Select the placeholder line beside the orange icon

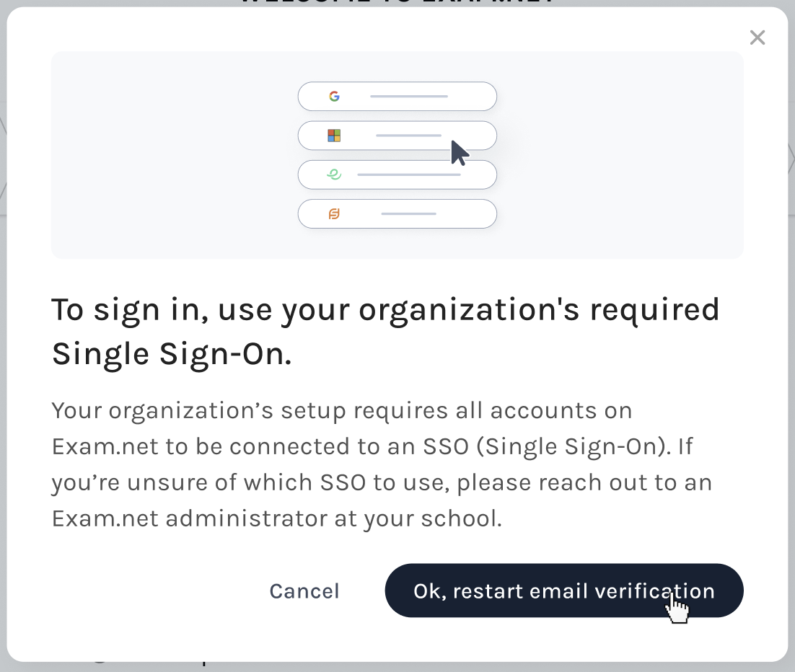click(x=408, y=214)
